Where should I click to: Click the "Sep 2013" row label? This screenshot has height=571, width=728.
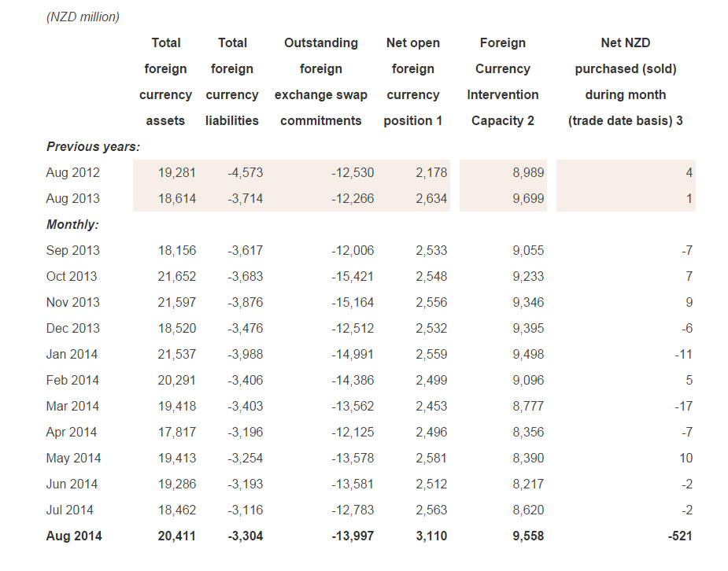[73, 250]
